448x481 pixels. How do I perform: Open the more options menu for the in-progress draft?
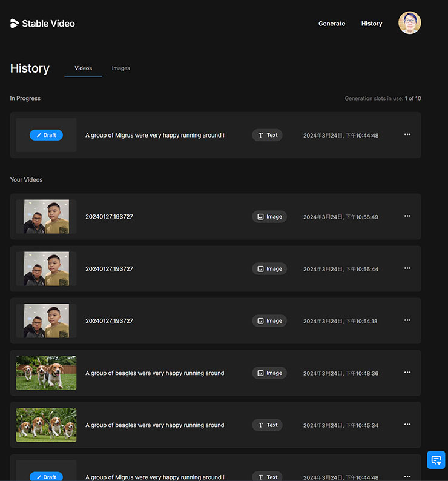coord(407,134)
